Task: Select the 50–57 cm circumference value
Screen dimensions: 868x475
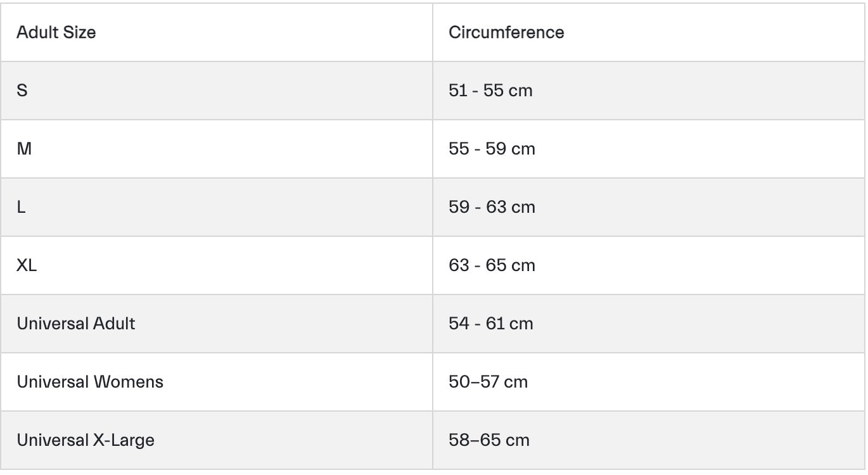Action: (x=488, y=382)
